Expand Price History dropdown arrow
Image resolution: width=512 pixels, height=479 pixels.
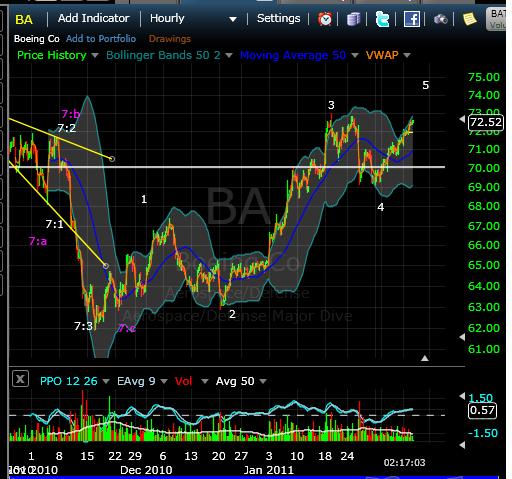tap(95, 55)
